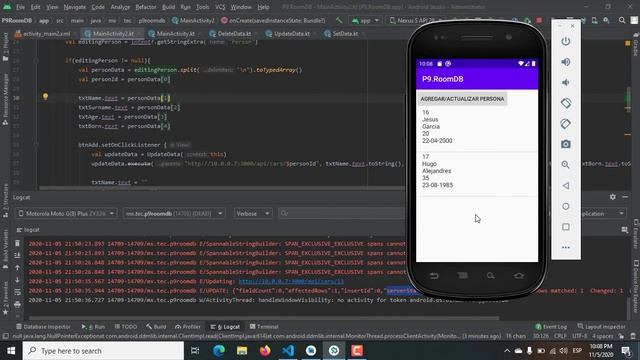640x360 pixels.
Task: Open the app run configuration dropdown
Action: click(365, 20)
